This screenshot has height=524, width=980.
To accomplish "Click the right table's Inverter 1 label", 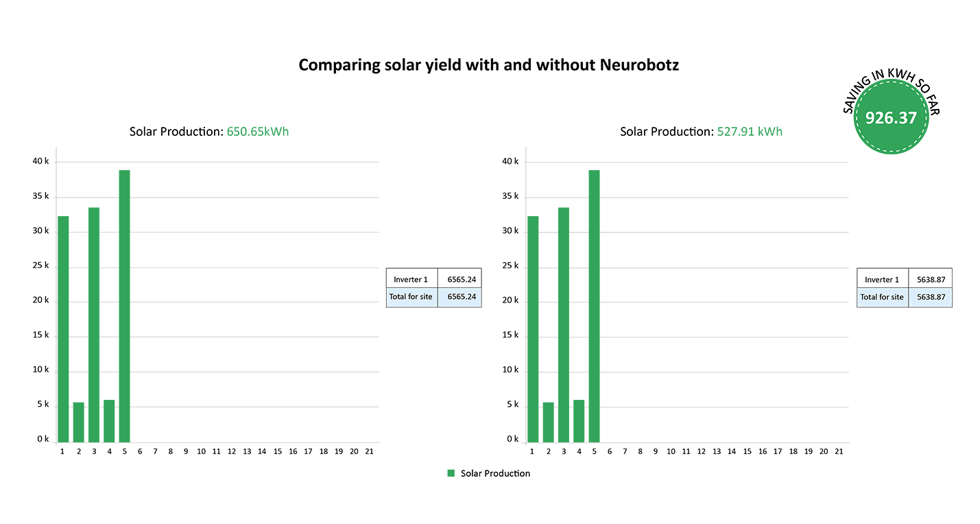I will click(x=882, y=279).
